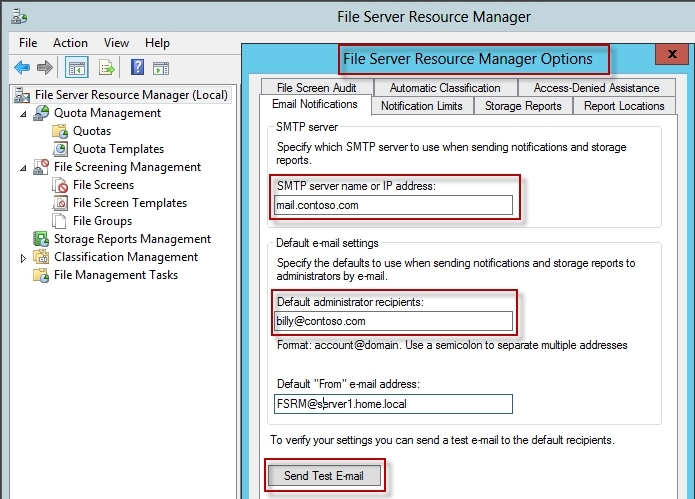
Task: Collapse the File Screening Management node
Action: point(23,168)
